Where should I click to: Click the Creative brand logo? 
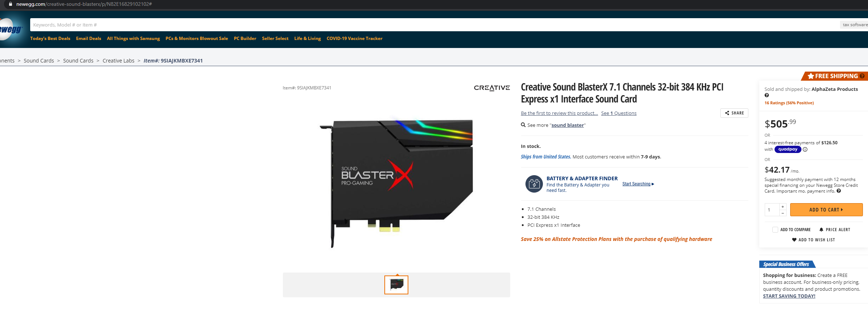(x=492, y=88)
